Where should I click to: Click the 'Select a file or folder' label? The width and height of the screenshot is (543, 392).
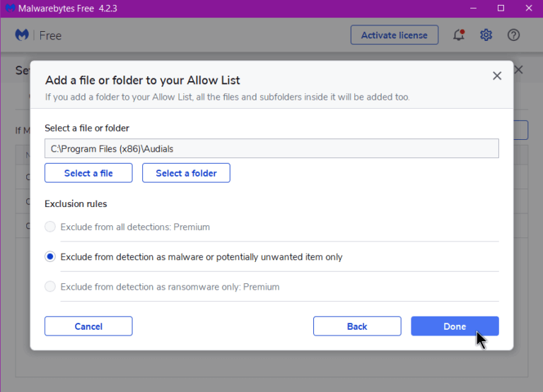(87, 128)
